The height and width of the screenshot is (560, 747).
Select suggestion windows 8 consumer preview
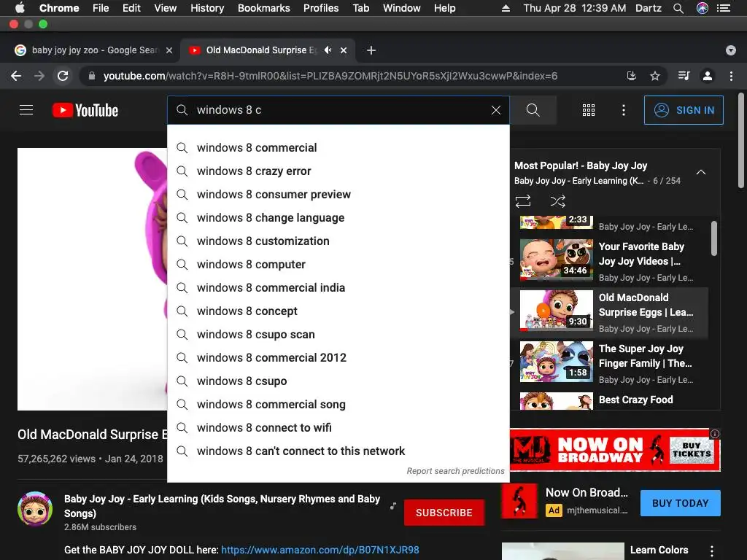click(338, 194)
